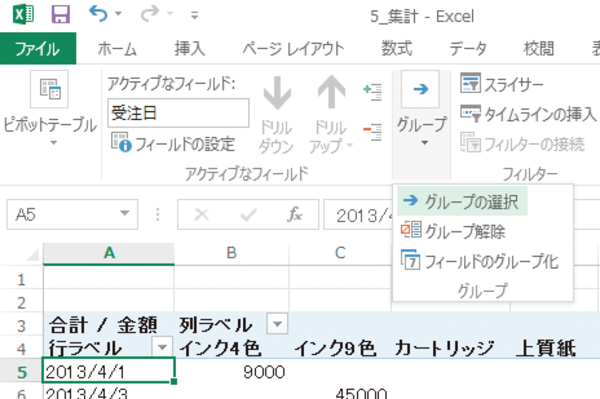
Task: Click the formula bar showing 2013/4
Action: [358, 215]
